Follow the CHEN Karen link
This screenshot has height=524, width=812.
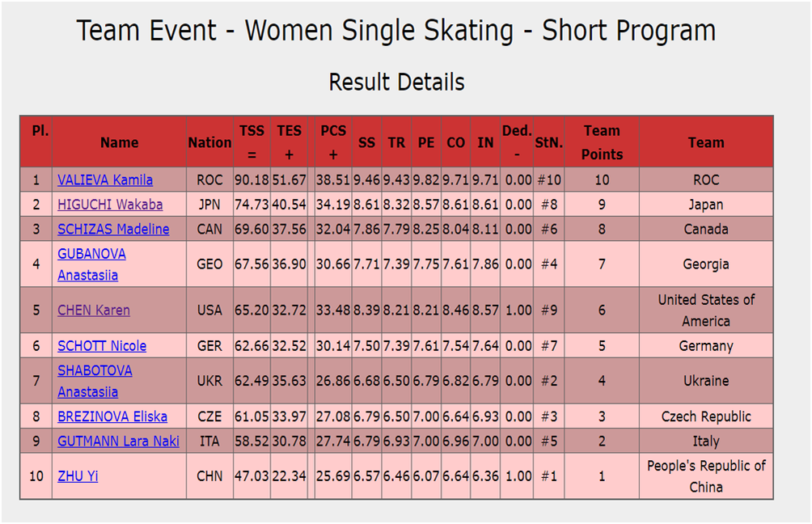[94, 311]
